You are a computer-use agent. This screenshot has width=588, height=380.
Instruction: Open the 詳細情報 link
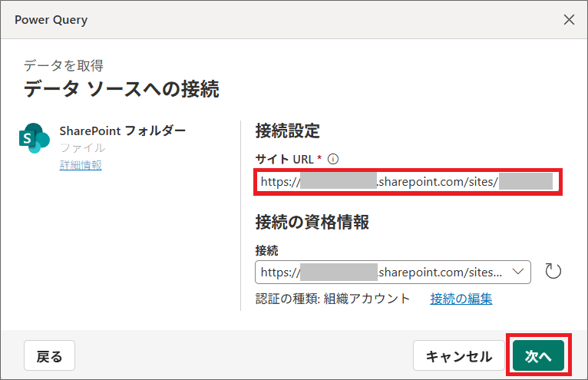(81, 165)
